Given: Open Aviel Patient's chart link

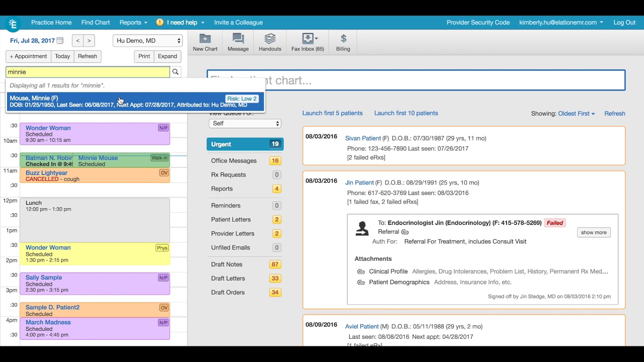Looking at the screenshot, I should (x=362, y=327).
